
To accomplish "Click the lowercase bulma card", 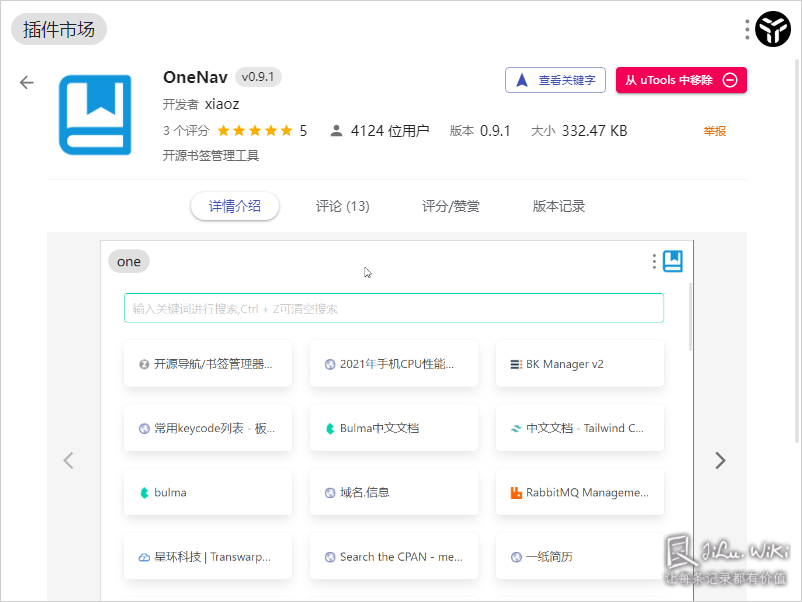I will pyautogui.click(x=208, y=492).
